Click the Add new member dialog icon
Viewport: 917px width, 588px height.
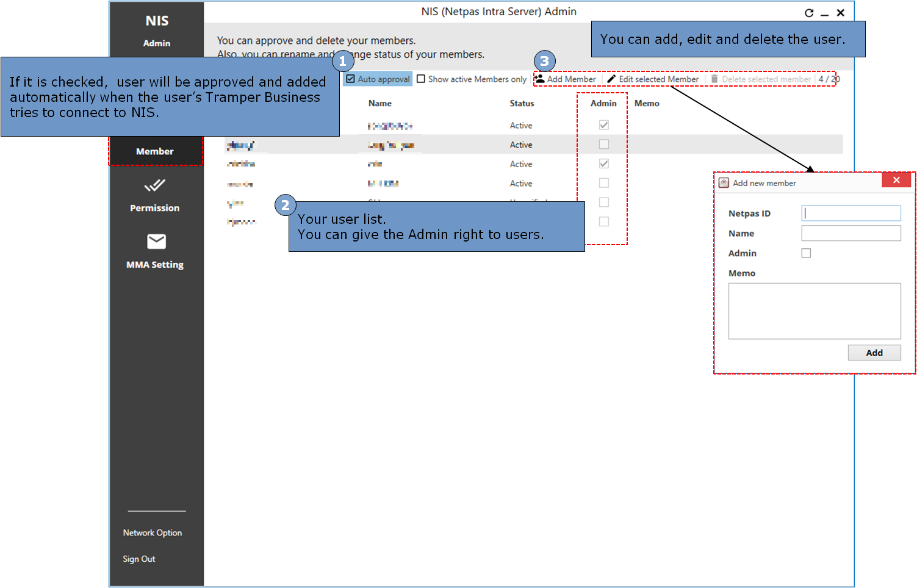[x=724, y=182]
